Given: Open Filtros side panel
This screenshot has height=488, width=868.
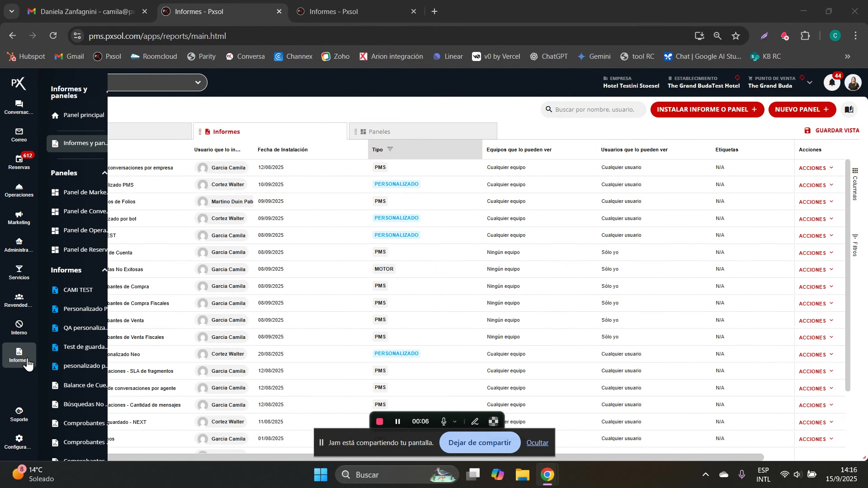Looking at the screenshot, I should pyautogui.click(x=855, y=245).
